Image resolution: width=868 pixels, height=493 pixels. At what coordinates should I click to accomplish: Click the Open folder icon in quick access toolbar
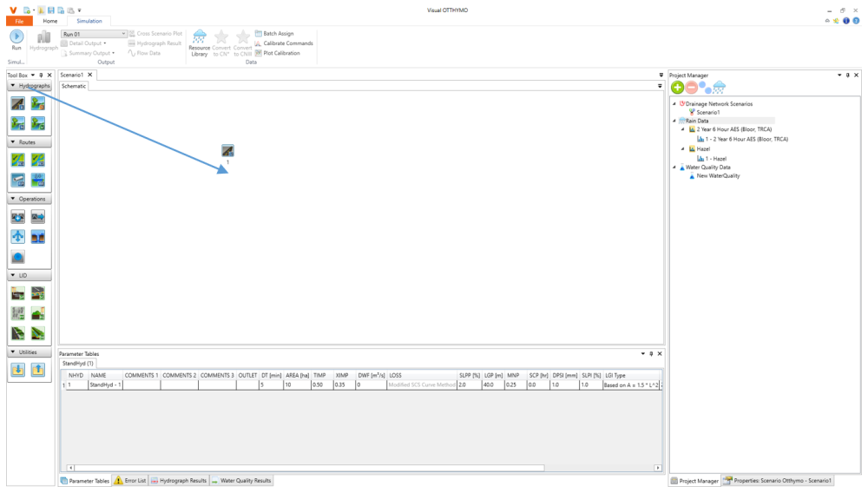pyautogui.click(x=42, y=10)
